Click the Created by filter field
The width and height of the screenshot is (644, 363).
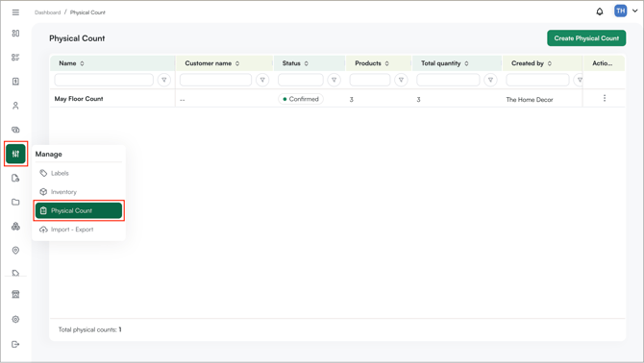pos(537,80)
